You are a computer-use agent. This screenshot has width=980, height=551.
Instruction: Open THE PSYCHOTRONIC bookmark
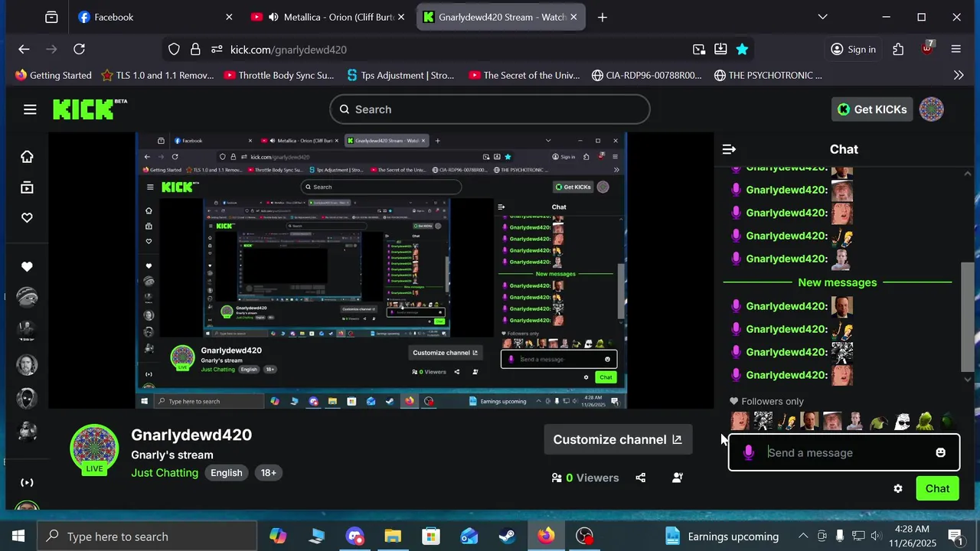pos(768,75)
